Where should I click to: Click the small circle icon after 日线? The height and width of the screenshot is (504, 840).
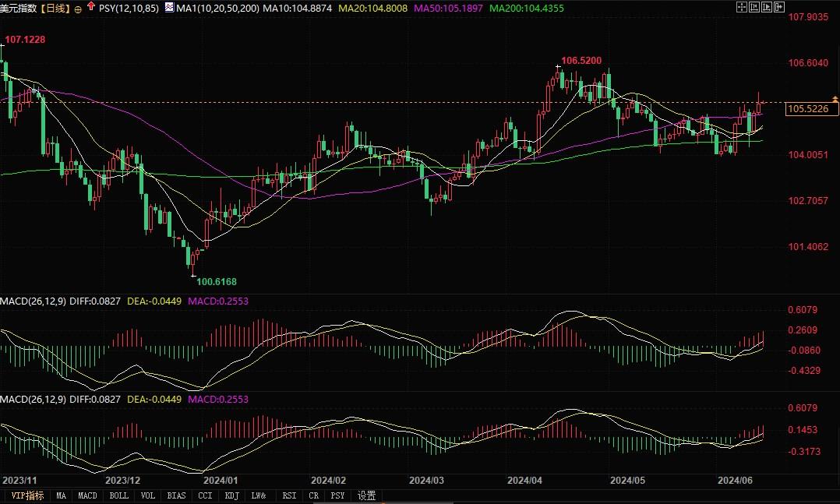78,9
